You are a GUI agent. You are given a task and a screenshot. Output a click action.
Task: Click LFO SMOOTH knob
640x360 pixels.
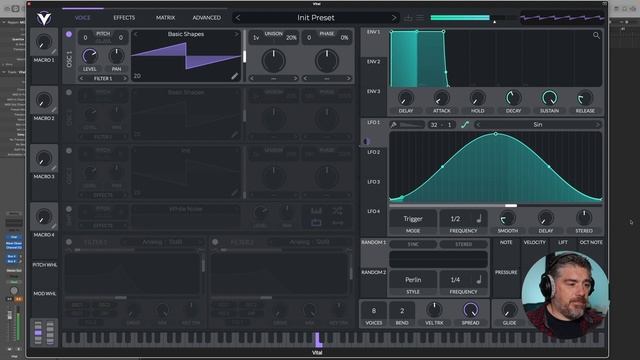[507, 218]
